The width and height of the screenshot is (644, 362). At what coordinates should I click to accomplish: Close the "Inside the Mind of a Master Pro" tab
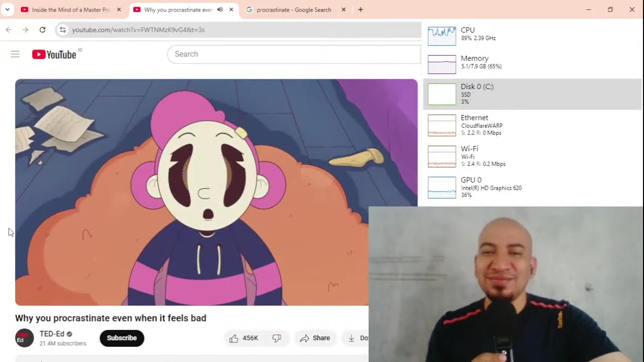coord(119,10)
